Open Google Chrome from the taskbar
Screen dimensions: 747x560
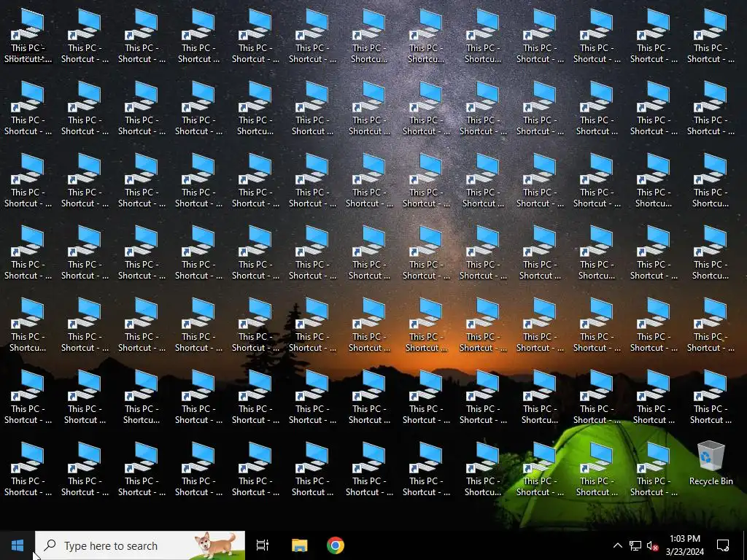336,545
